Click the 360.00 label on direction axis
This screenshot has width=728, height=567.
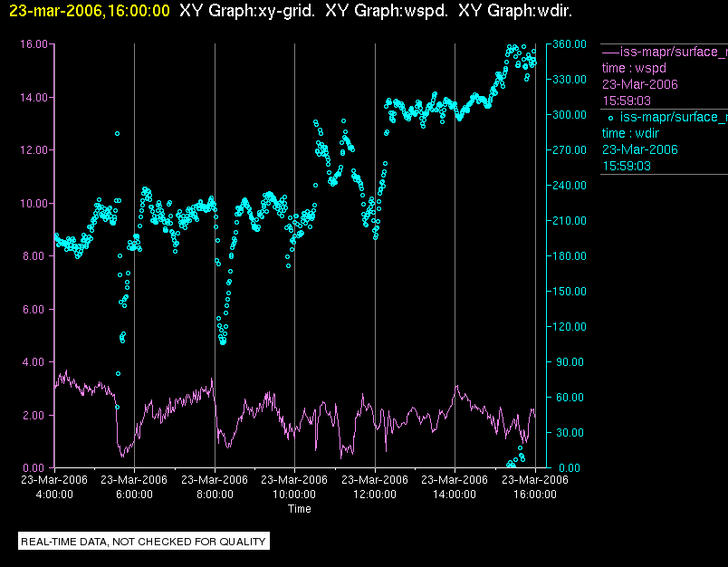(x=570, y=44)
